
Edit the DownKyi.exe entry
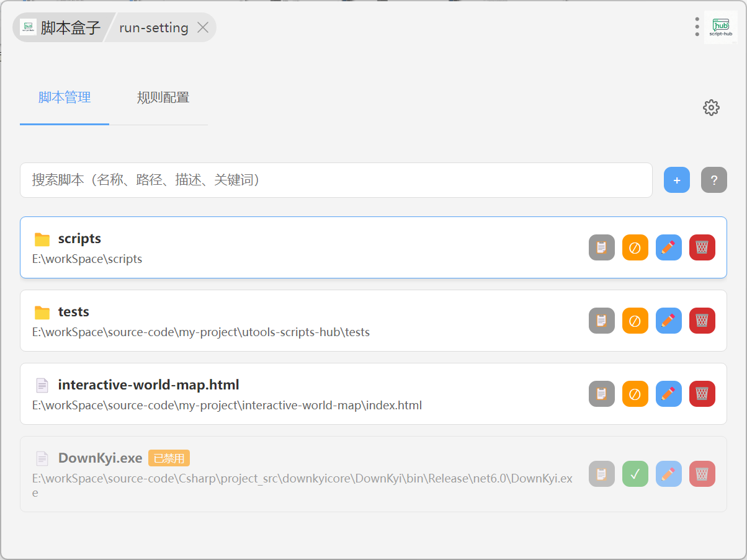click(x=668, y=474)
